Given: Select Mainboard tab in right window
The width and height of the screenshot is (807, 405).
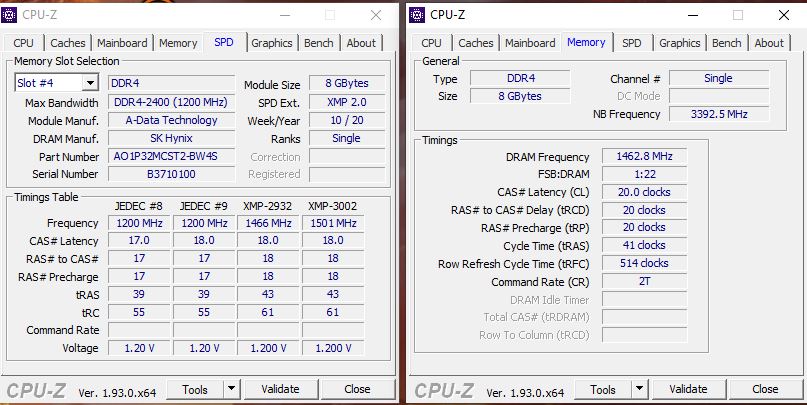Looking at the screenshot, I should 531,43.
